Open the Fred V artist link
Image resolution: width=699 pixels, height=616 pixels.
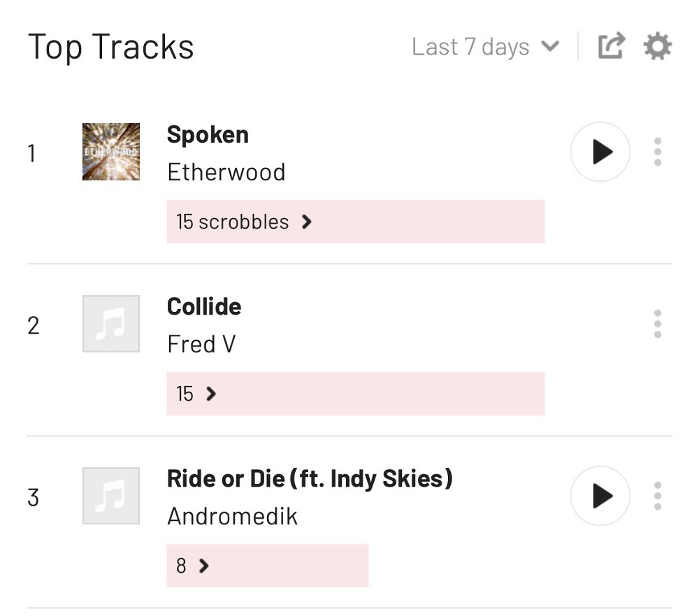pos(201,344)
